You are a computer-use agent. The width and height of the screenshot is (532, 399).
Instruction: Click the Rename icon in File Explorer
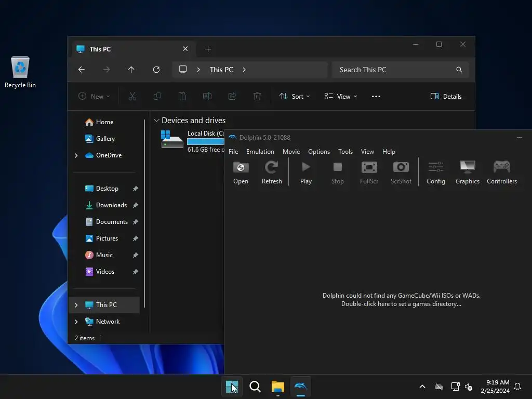pos(207,96)
